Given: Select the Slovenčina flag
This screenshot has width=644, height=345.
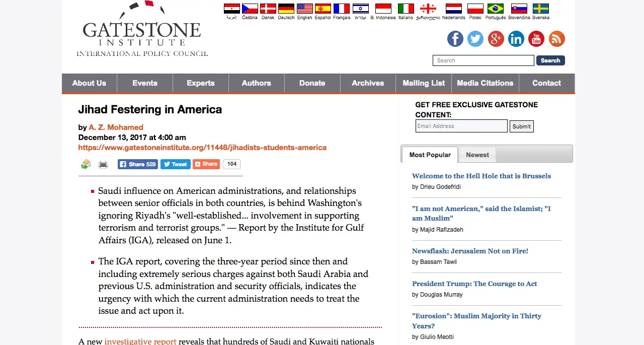Looking at the screenshot, I should click(519, 9).
